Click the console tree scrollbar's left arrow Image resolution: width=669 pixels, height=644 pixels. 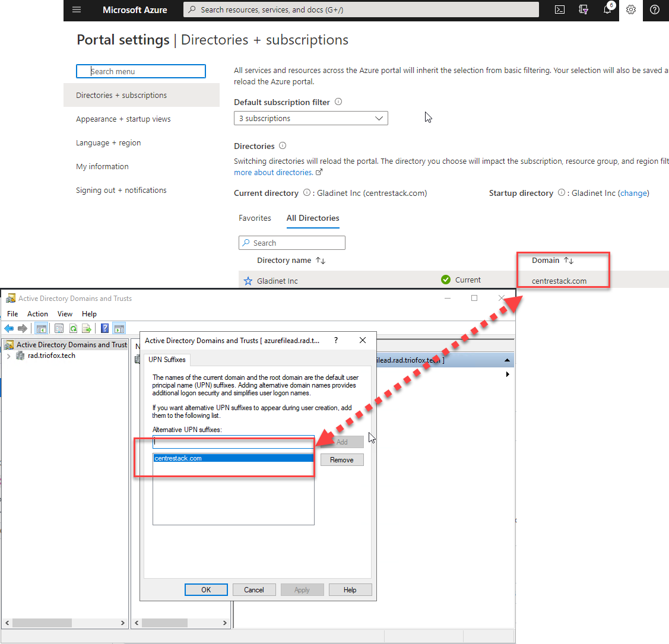[7, 623]
